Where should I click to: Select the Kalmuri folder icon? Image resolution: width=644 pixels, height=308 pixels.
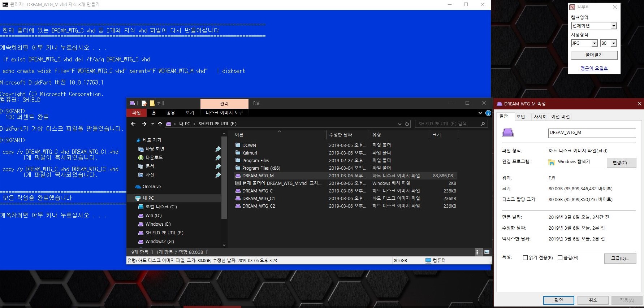(238, 153)
